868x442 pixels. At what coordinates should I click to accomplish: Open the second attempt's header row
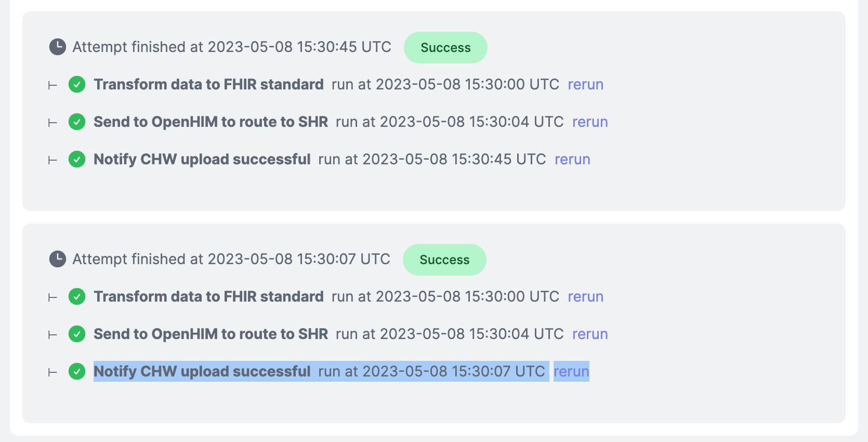tap(230, 259)
